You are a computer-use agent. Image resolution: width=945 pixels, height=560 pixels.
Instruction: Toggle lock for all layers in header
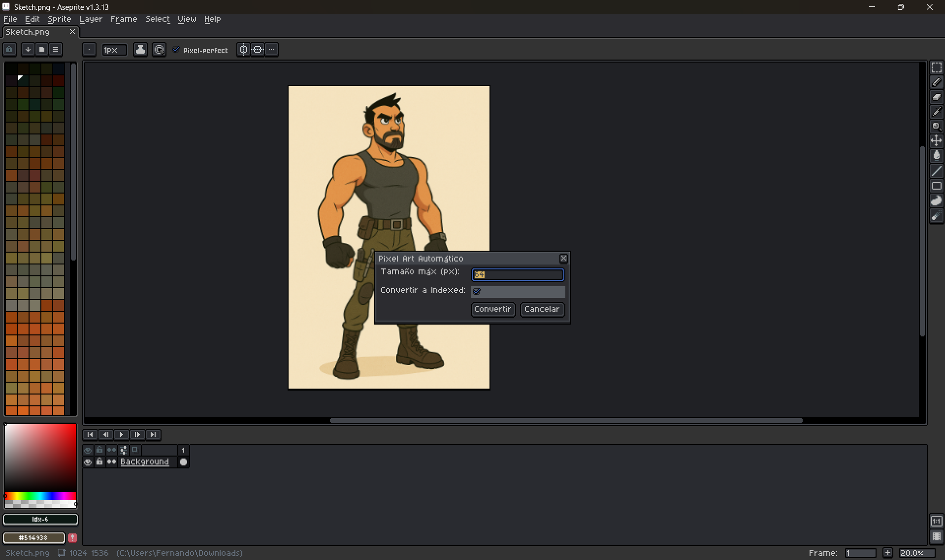tap(99, 450)
